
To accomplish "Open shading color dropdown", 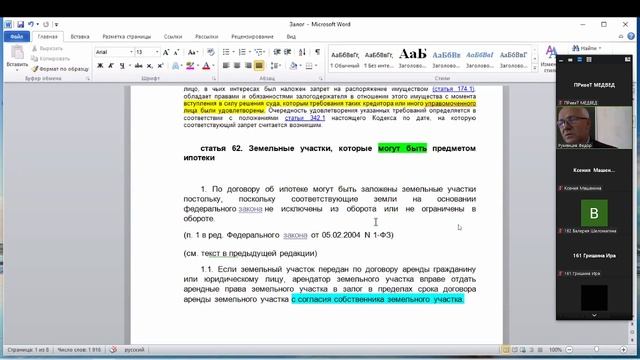I will click(300, 66).
